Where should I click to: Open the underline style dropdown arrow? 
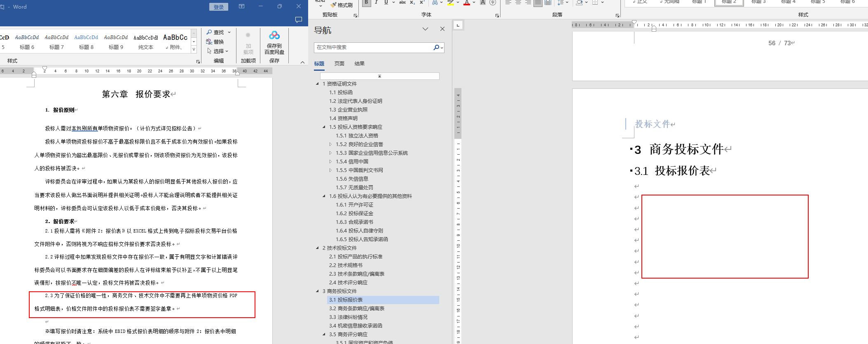pos(393,2)
